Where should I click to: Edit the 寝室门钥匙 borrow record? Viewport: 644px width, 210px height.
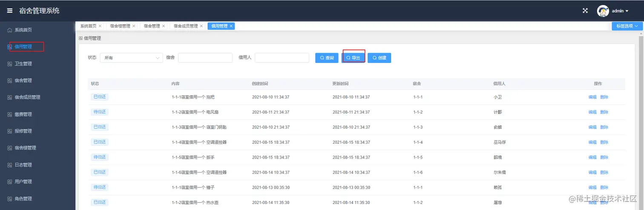(592, 128)
